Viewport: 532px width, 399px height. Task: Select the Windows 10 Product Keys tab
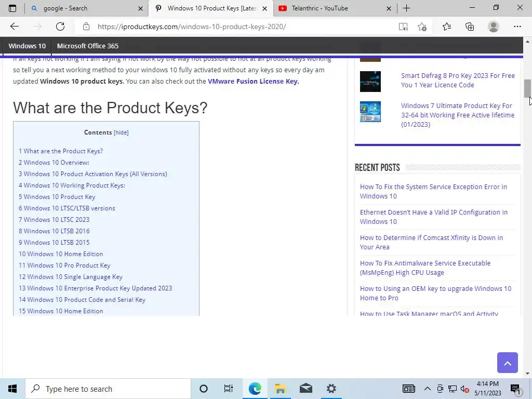212,8
